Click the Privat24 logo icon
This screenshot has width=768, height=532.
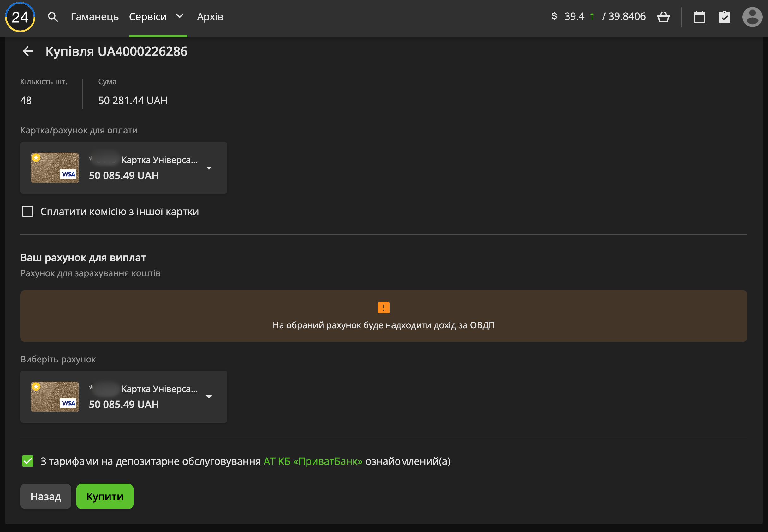click(20, 17)
